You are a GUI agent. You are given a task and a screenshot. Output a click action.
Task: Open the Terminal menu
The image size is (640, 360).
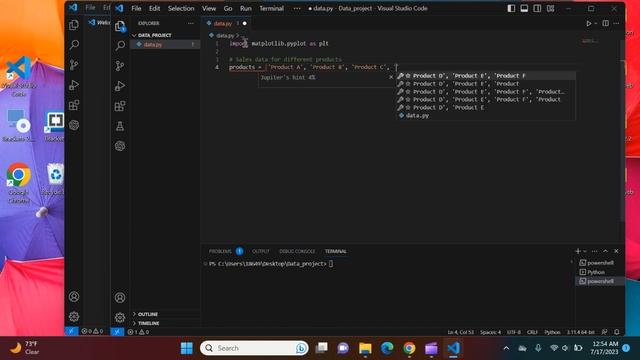click(x=271, y=8)
